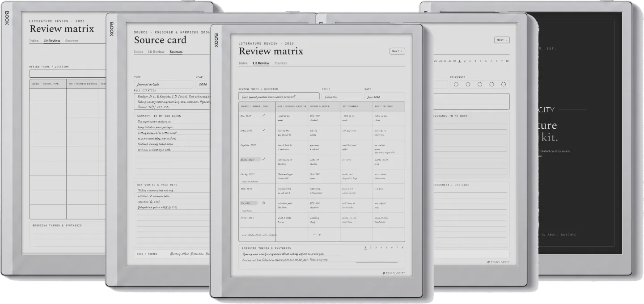Select the second Relevance rating circle

coord(468,84)
